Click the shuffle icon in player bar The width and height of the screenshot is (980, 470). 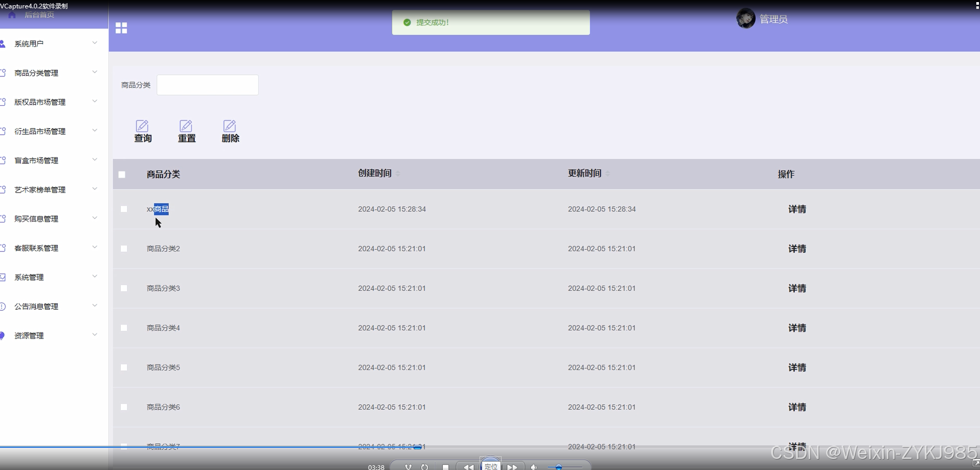point(408,466)
